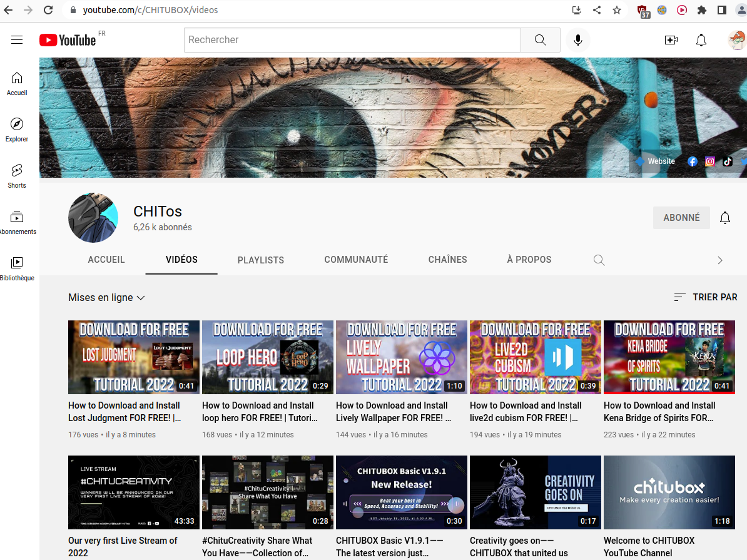Open the Facebook link on the banner
Screen dimensions: 747x560
pyautogui.click(x=692, y=161)
